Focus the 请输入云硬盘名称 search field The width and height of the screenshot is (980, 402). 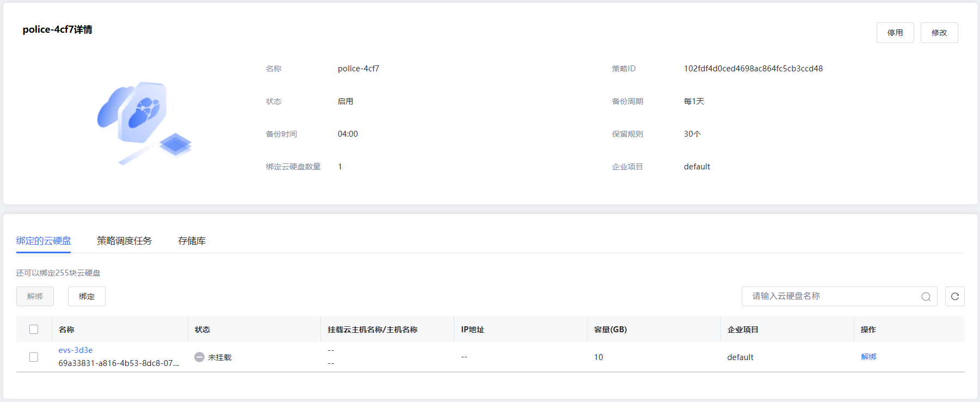click(x=833, y=296)
